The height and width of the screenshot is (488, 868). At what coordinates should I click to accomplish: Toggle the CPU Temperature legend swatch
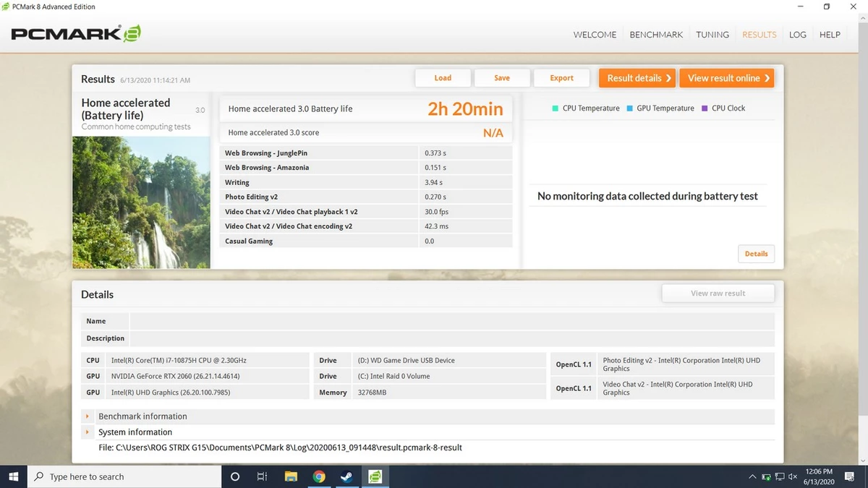point(555,108)
